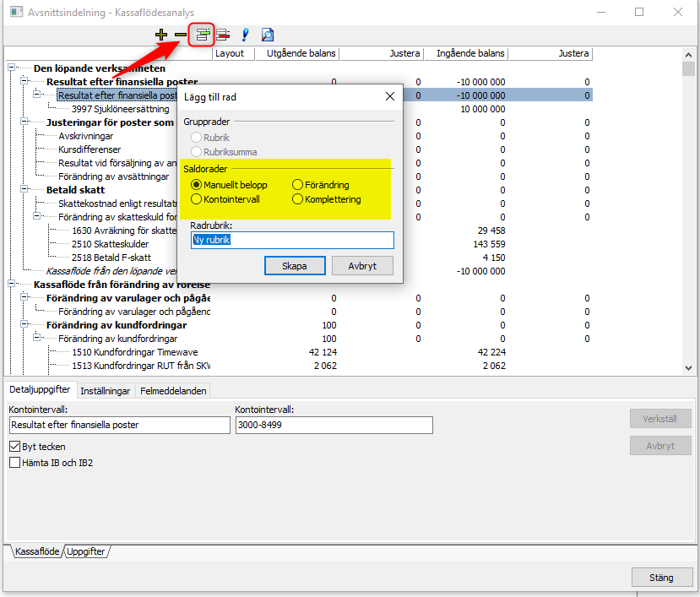
Task: Select the Kursdifferenser tree row
Action: [x=90, y=149]
